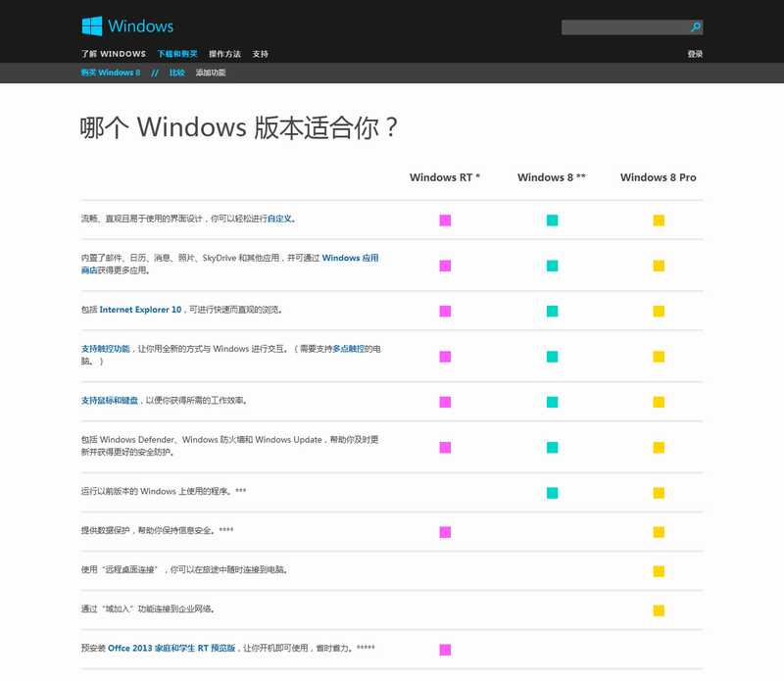The height and width of the screenshot is (681, 784).
Task: Open the Internet Explorer 10 link
Action: (140, 310)
